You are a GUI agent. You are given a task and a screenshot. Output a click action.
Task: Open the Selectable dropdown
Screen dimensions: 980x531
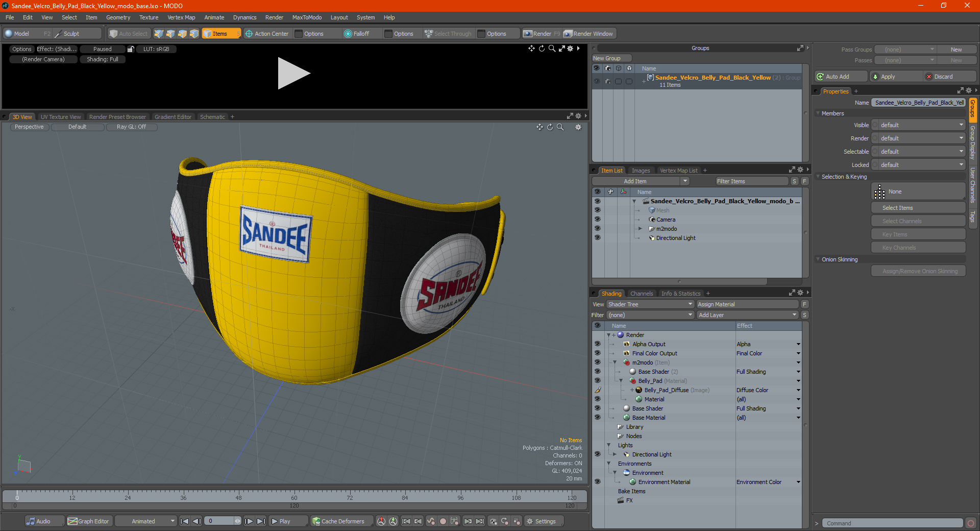918,152
